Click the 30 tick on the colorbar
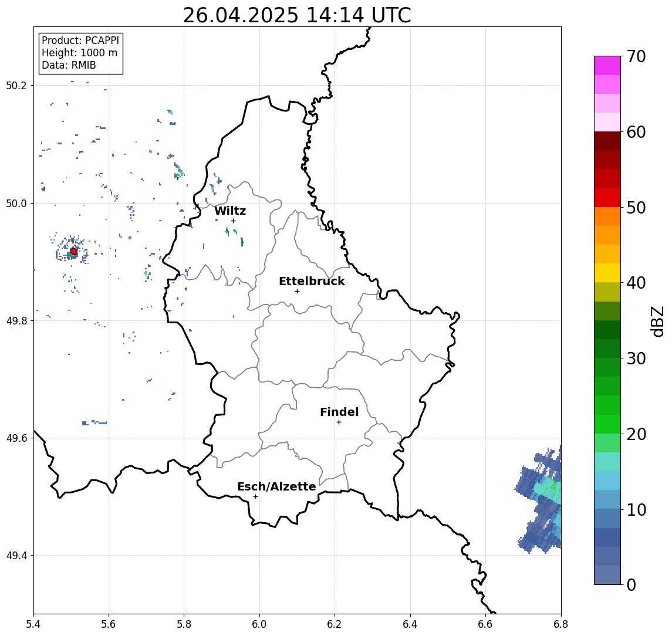The width and height of the screenshot is (672, 636). (x=636, y=358)
